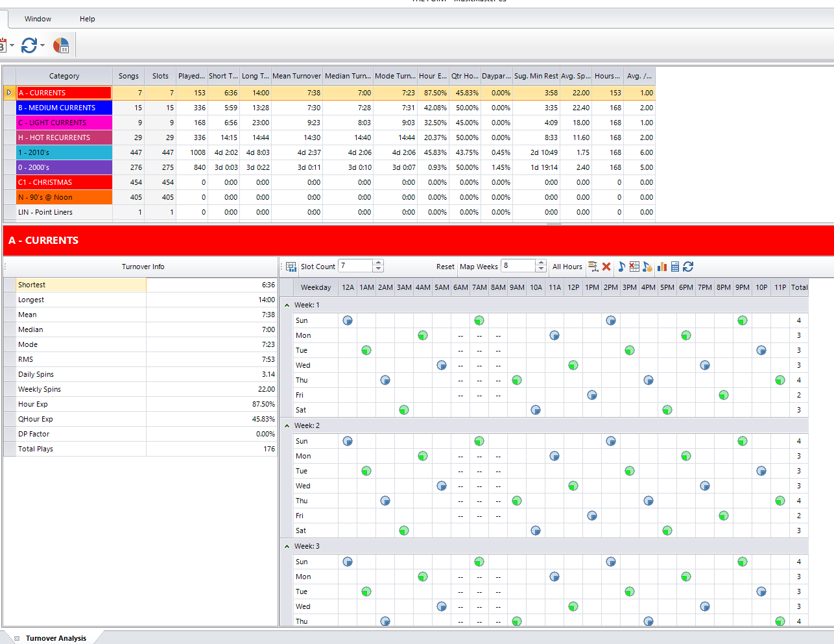Click the refresh icon right of calculator

tap(688, 267)
